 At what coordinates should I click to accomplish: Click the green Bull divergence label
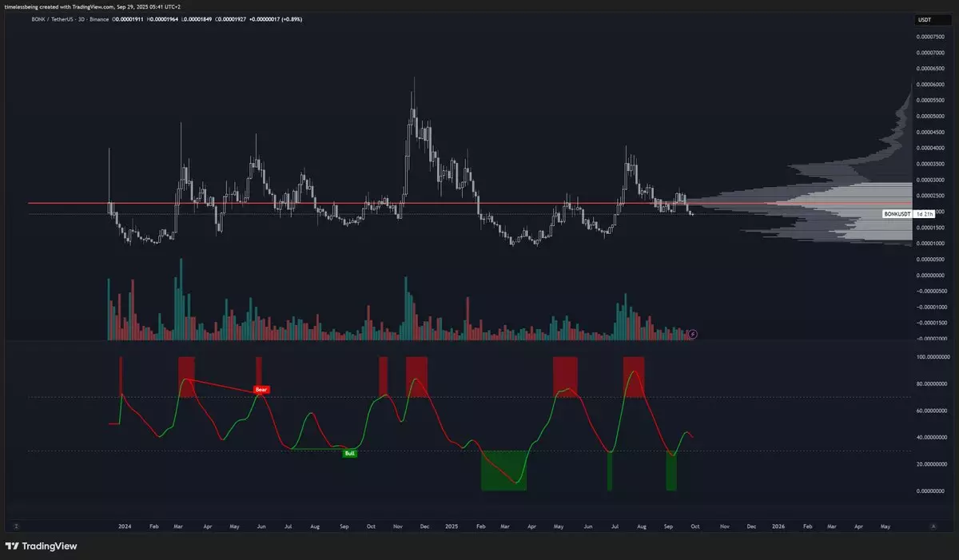(x=349, y=453)
